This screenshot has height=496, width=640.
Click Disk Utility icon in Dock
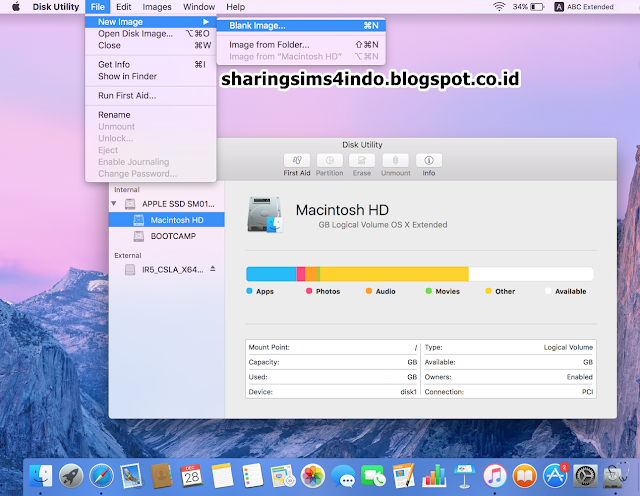[616, 476]
